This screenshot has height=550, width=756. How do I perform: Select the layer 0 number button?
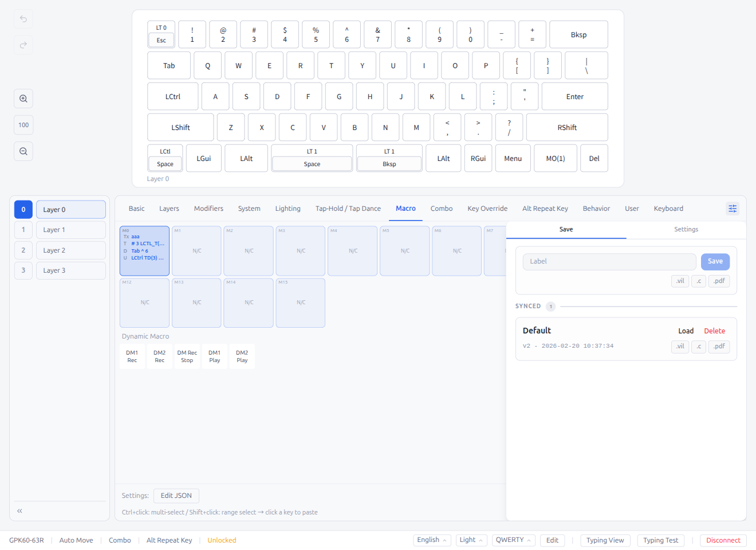tap(23, 210)
